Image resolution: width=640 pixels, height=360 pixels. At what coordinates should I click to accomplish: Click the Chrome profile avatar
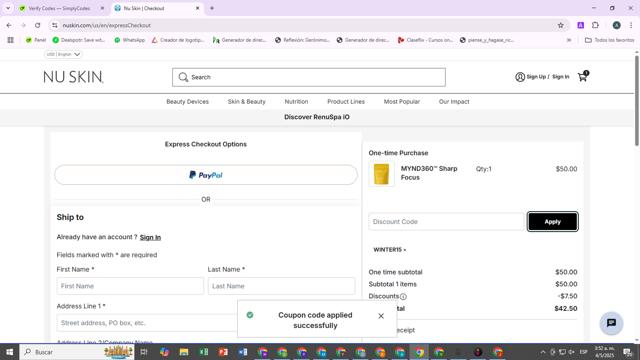coord(616,25)
